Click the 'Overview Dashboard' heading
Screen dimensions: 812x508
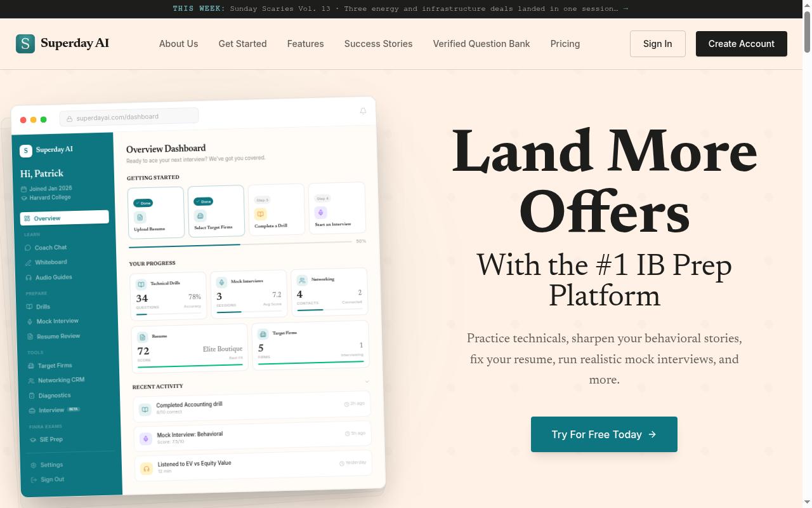[x=166, y=149]
